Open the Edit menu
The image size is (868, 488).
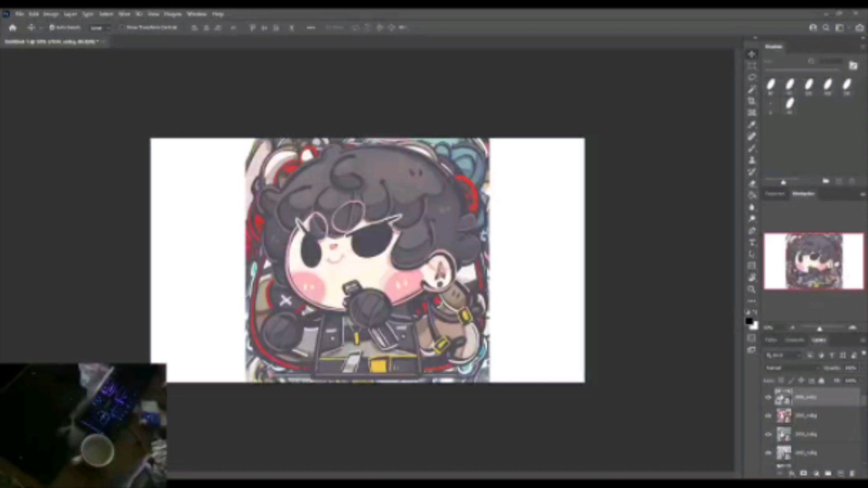click(34, 14)
